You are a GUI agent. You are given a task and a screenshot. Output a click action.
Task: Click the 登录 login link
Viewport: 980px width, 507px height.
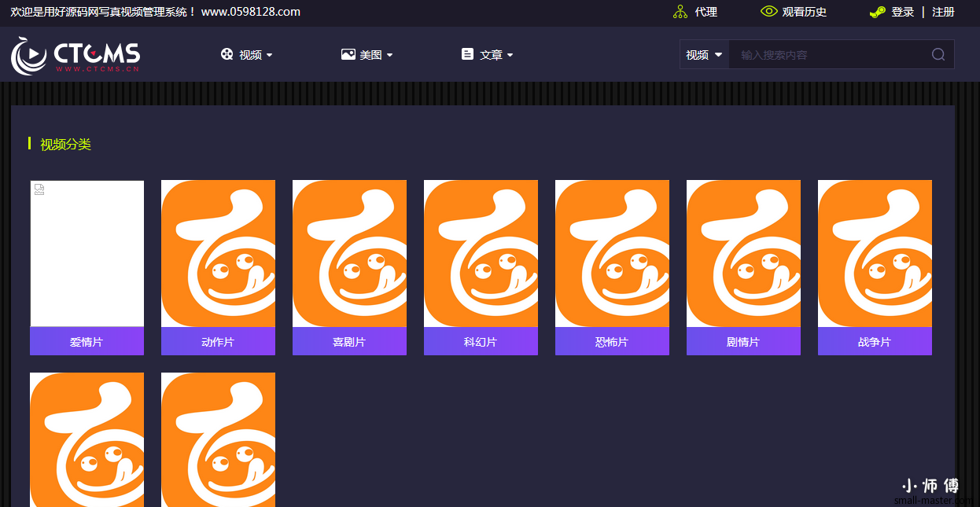coord(903,12)
